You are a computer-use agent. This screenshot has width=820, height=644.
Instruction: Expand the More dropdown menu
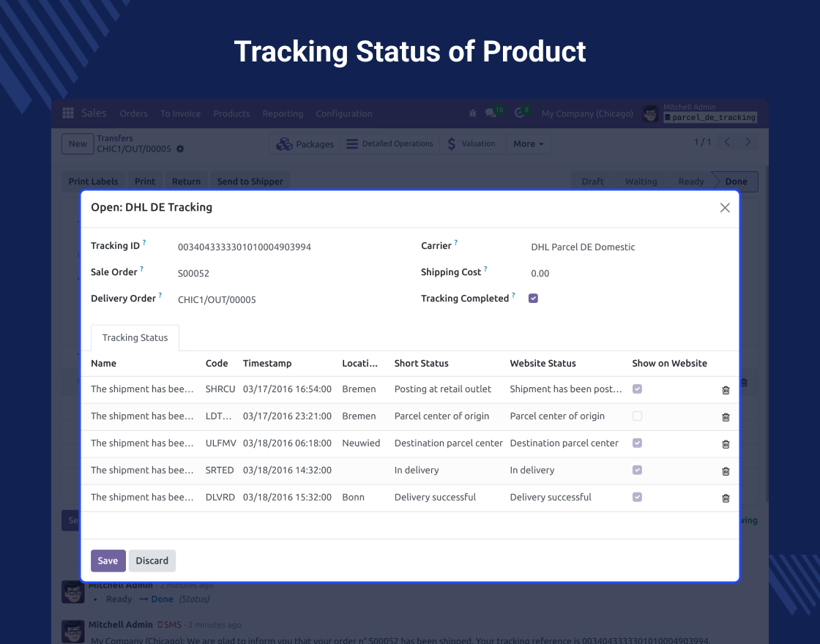pyautogui.click(x=528, y=144)
